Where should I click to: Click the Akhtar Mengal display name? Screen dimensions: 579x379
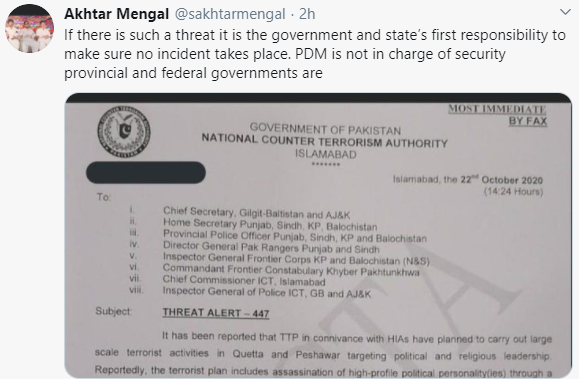(116, 14)
